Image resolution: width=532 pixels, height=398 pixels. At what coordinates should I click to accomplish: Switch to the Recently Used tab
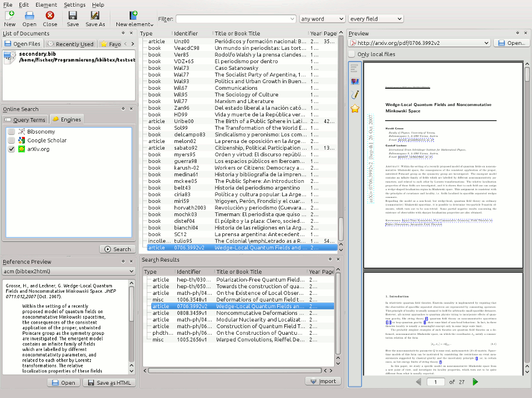coord(70,44)
